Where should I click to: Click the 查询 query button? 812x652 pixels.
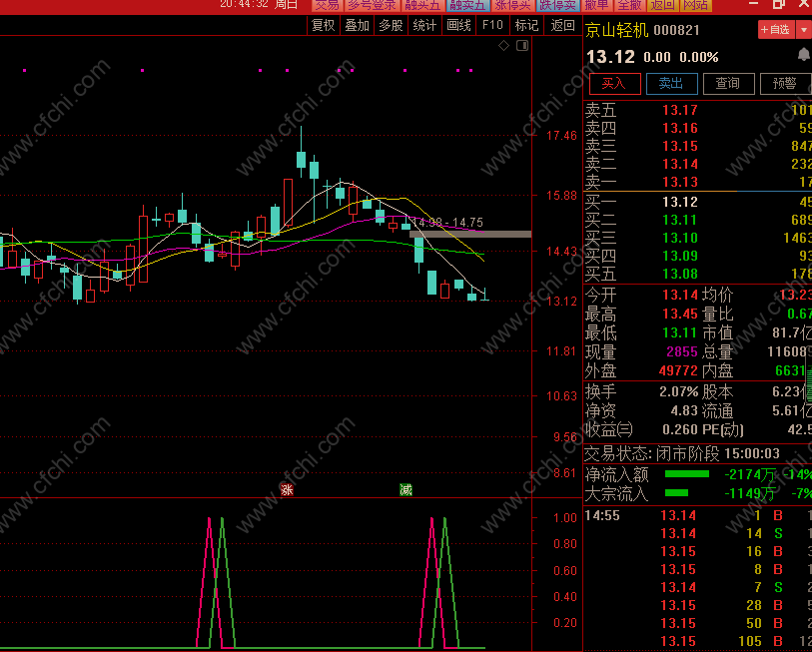728,84
